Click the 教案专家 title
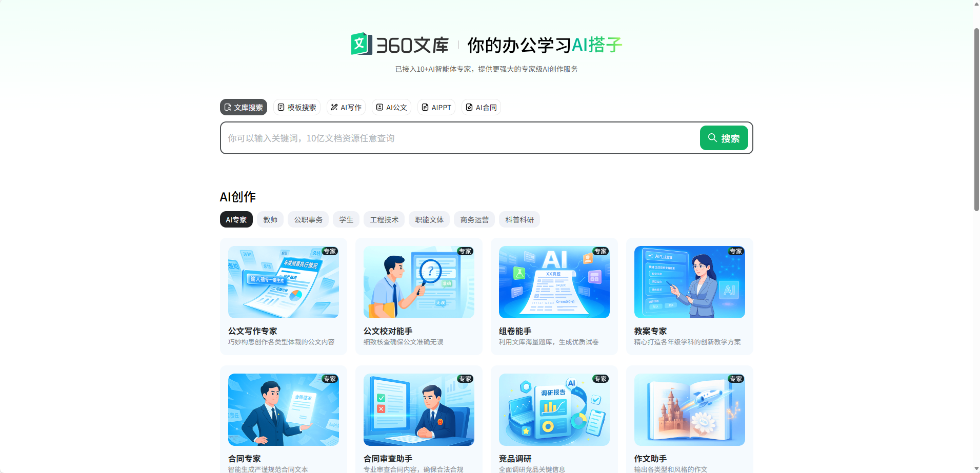The height and width of the screenshot is (473, 980). [651, 331]
